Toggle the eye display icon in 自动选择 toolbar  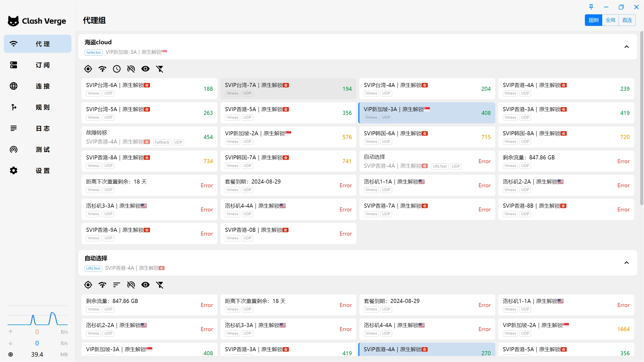pos(145,285)
